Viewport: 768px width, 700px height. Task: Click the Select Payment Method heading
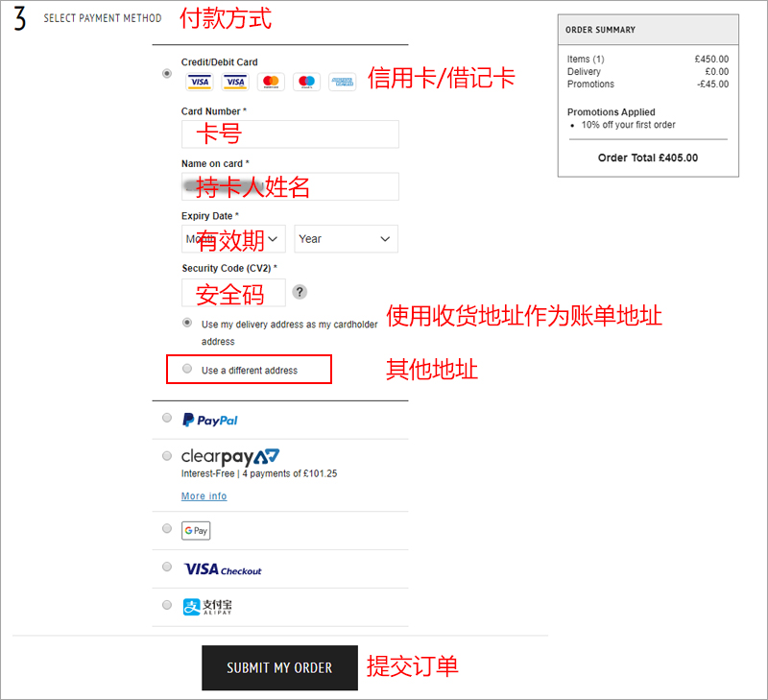[x=103, y=18]
